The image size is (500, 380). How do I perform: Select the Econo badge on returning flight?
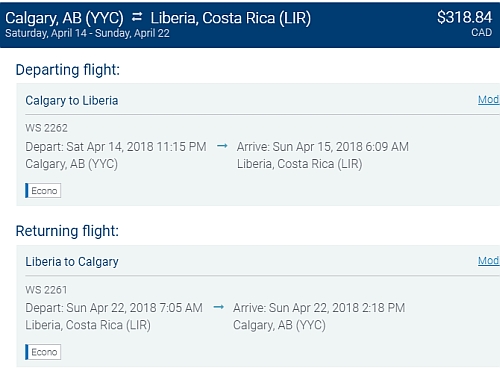coord(43,352)
